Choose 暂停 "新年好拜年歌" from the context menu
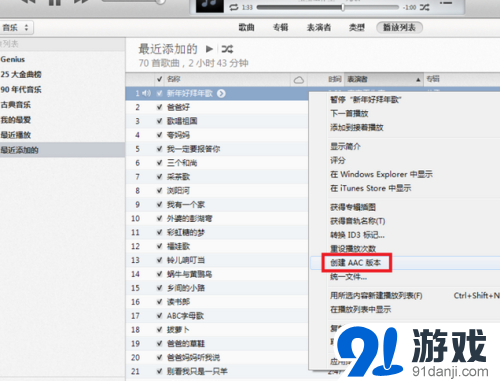500x381 pixels. point(405,100)
